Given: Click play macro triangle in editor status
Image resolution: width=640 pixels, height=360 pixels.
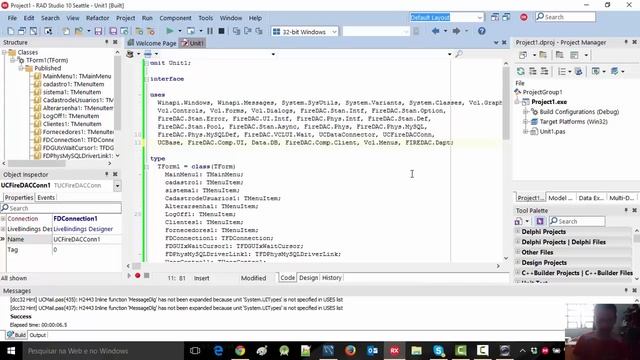Looking at the screenshot, I should point(129,276).
